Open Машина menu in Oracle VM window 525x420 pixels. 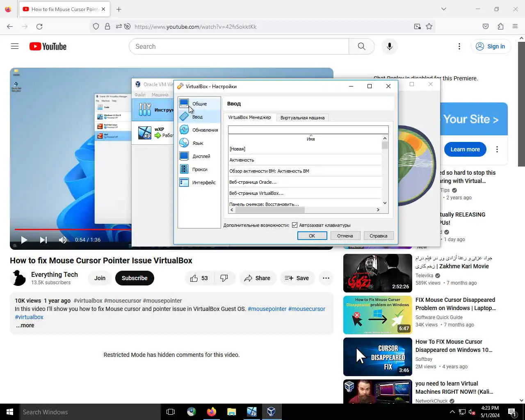[160, 95]
